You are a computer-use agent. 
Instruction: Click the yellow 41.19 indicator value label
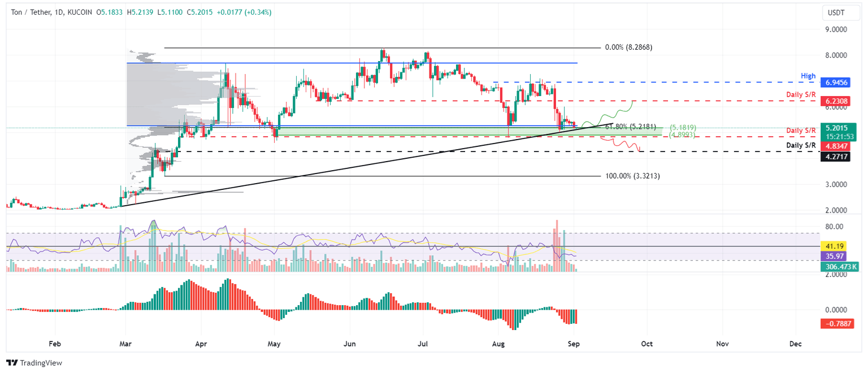pos(835,246)
